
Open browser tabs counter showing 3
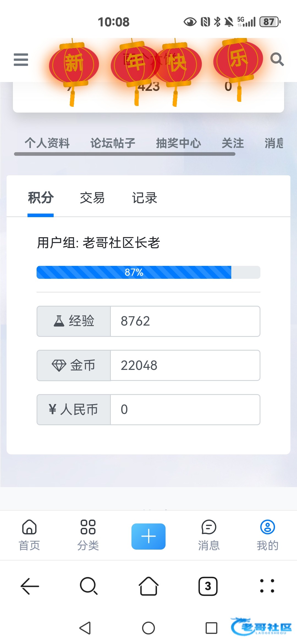[208, 586]
